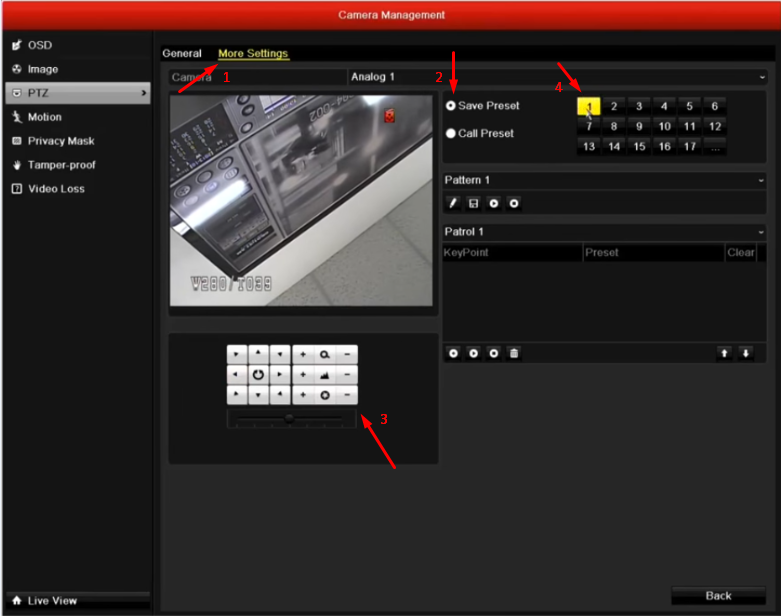Screen dimensions: 781x616
Task: Switch to the General tab
Action: (182, 53)
